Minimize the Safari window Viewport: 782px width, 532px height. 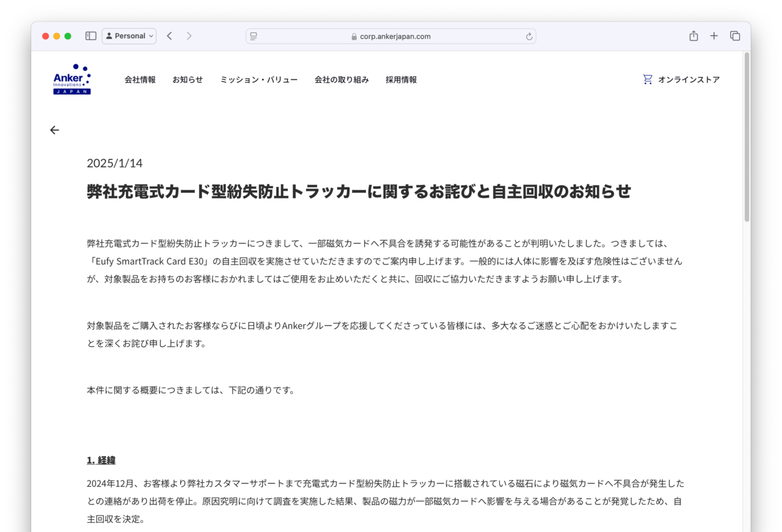[x=57, y=36]
